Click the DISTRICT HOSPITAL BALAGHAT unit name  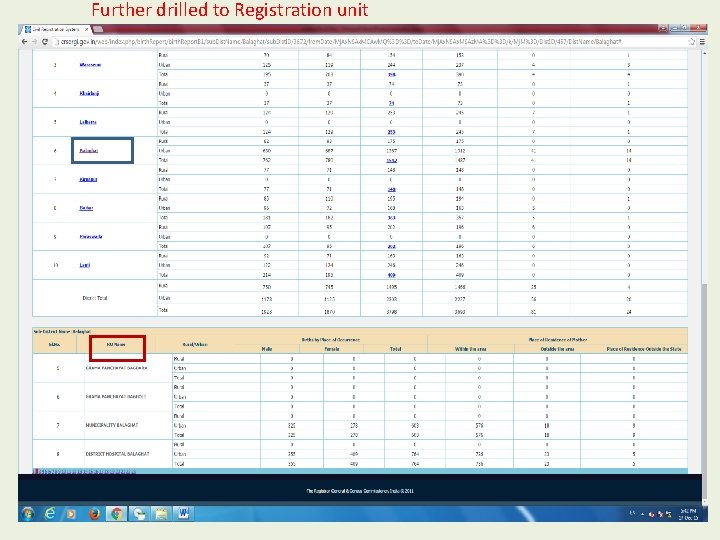pyautogui.click(x=117, y=454)
